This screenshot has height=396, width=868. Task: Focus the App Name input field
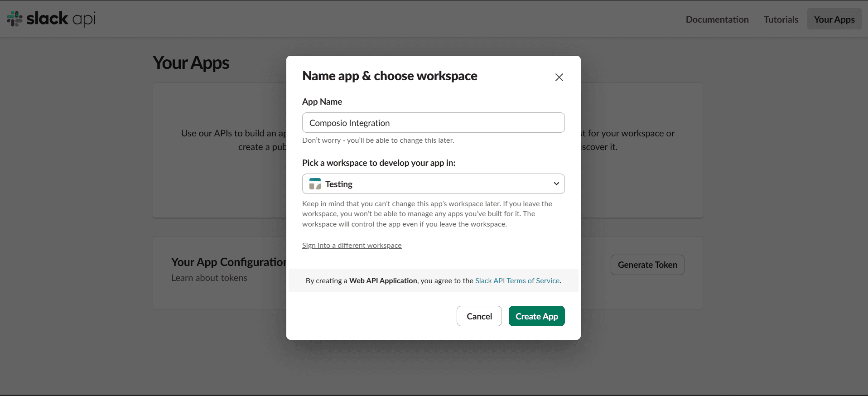click(x=434, y=123)
